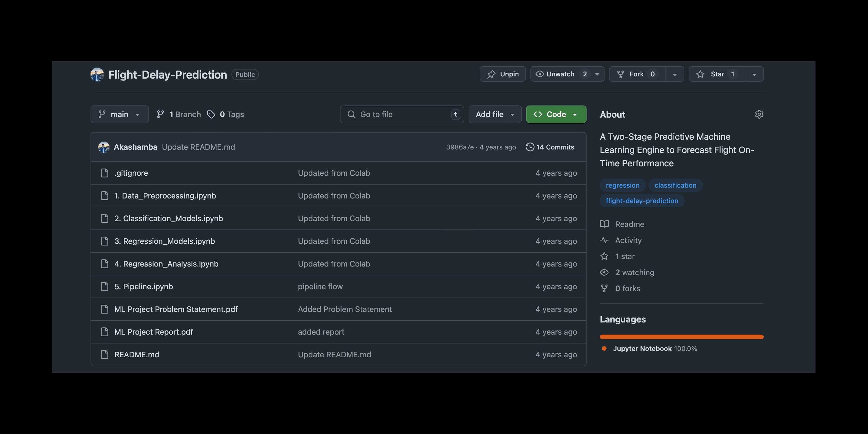Open the ML Project Report.pdf file
Screen dimensions: 868x434
click(x=154, y=332)
